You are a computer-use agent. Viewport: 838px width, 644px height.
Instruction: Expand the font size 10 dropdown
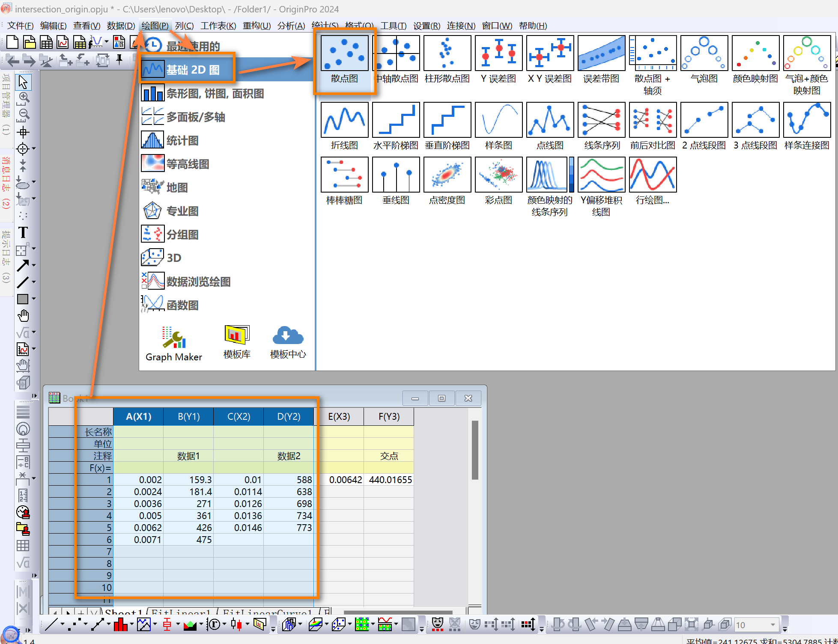pyautogui.click(x=773, y=625)
